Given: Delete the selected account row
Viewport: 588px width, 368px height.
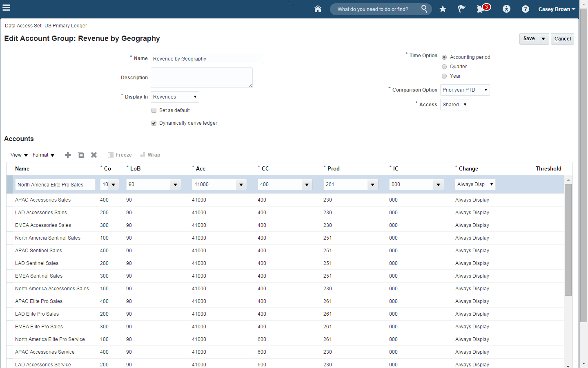Looking at the screenshot, I should tap(94, 155).
